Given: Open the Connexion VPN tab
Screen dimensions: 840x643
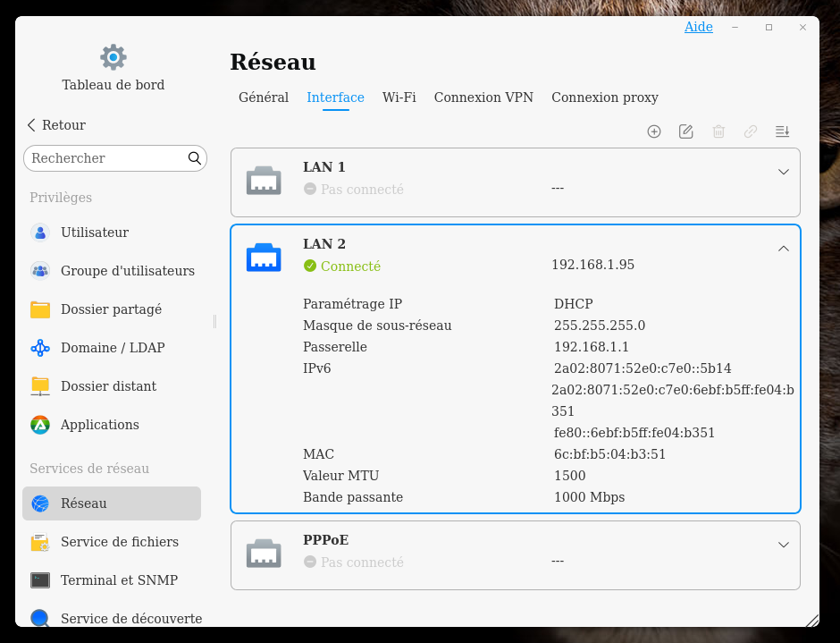Looking at the screenshot, I should (x=483, y=97).
